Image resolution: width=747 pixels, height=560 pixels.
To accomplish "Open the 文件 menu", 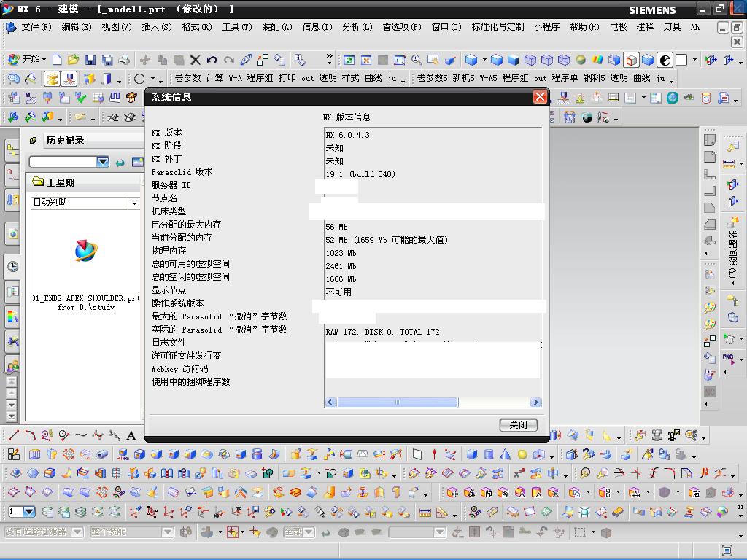I will coord(36,27).
